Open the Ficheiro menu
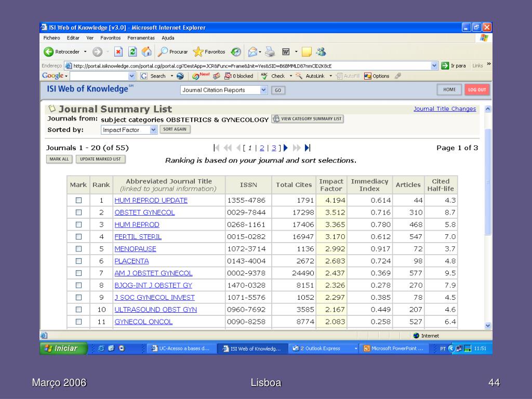532x399 pixels. pos(51,38)
